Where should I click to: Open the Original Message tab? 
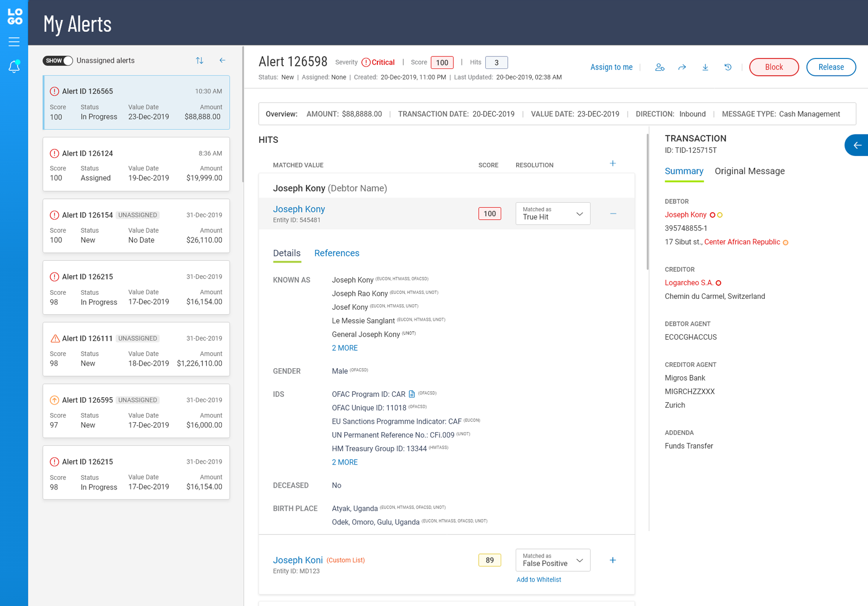[x=749, y=171]
